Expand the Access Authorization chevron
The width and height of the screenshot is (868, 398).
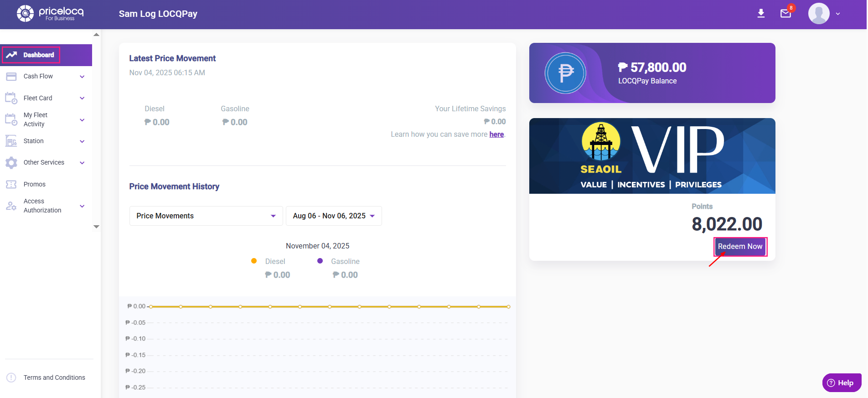click(x=82, y=206)
